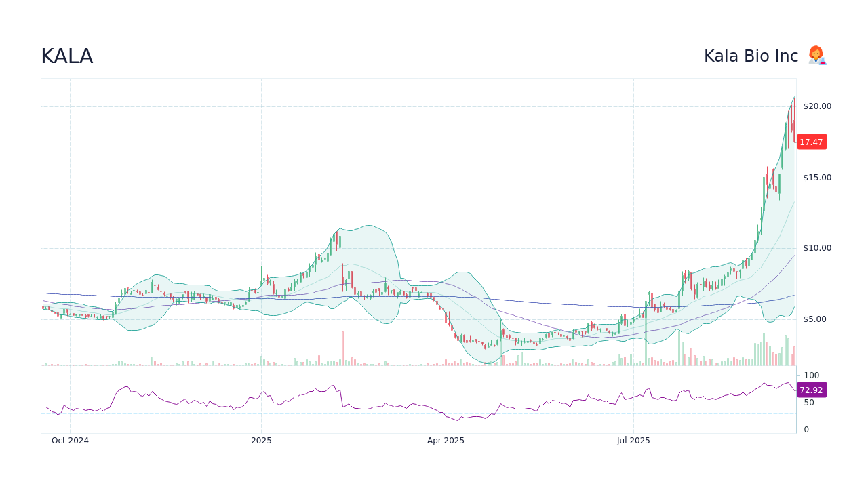This screenshot has width=868, height=488.
Task: Select the Oct 2024 date label
Action: tap(69, 440)
